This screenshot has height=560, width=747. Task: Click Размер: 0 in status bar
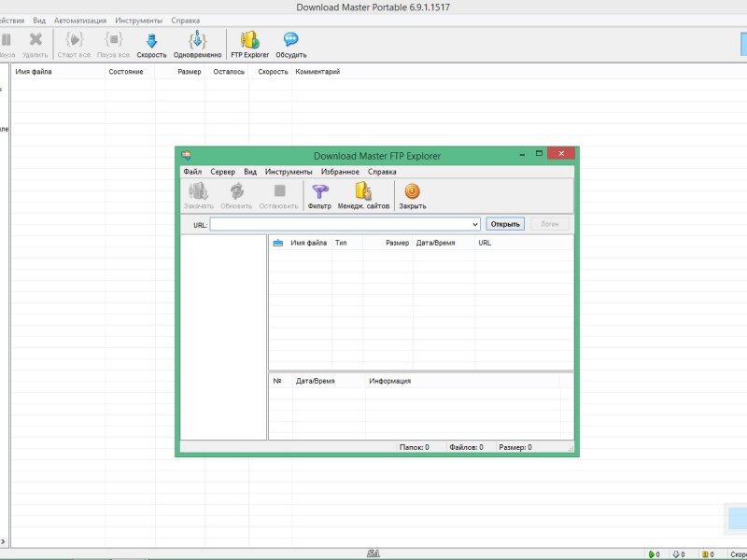click(x=515, y=448)
